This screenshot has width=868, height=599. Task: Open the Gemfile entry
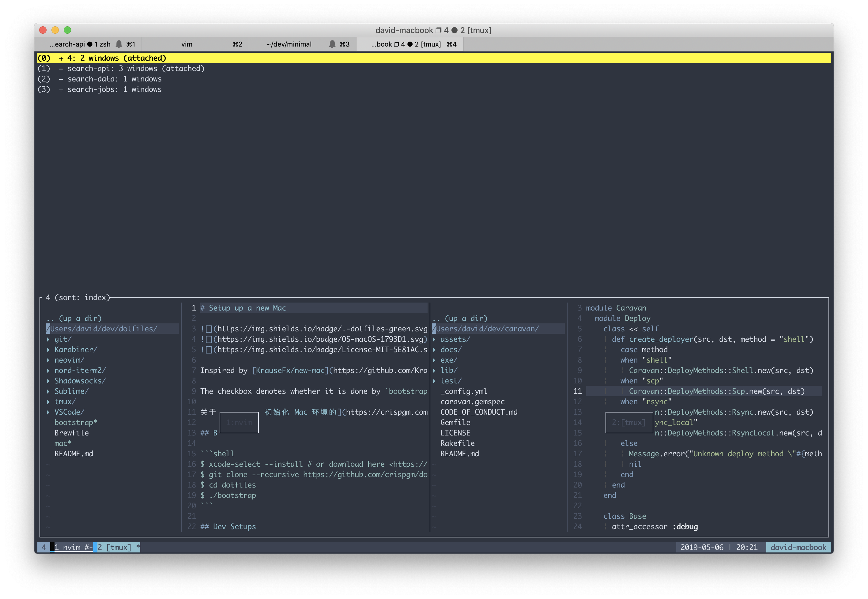pyautogui.click(x=455, y=423)
